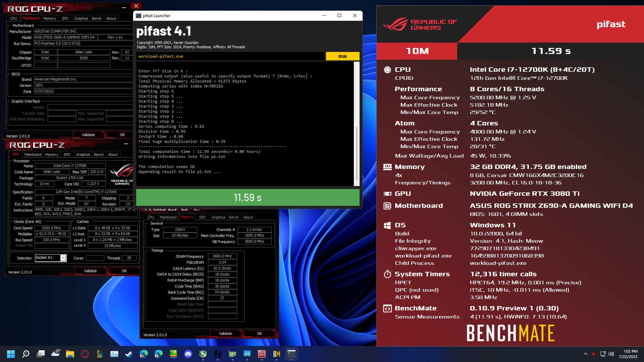
Task: Minimize the top ROG CPU-Z window
Action: pos(124,7)
